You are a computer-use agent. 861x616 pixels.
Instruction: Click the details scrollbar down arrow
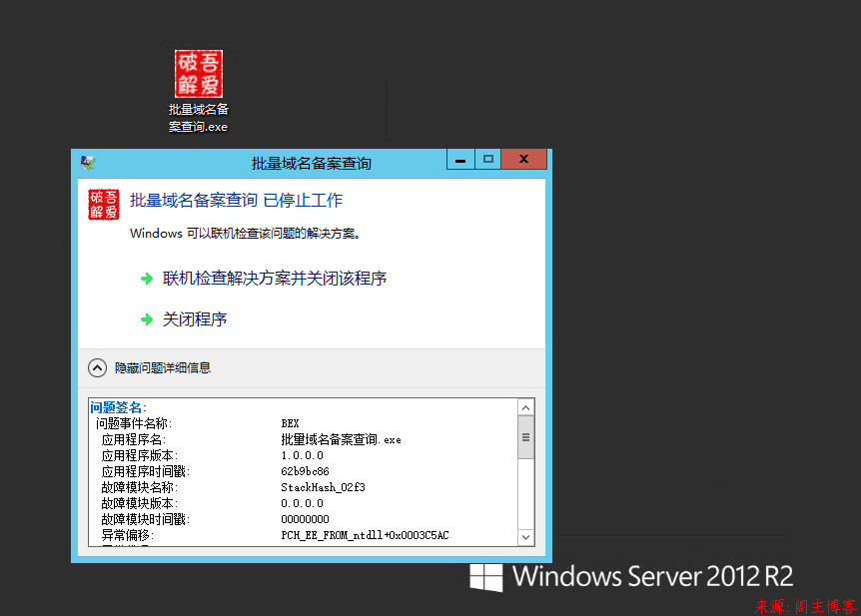[525, 537]
